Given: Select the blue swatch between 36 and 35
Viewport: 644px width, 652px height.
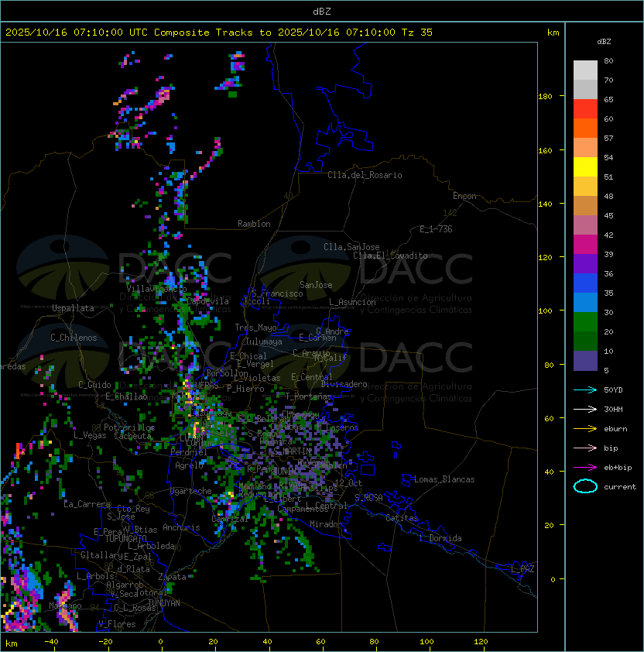Looking at the screenshot, I should click(585, 283).
